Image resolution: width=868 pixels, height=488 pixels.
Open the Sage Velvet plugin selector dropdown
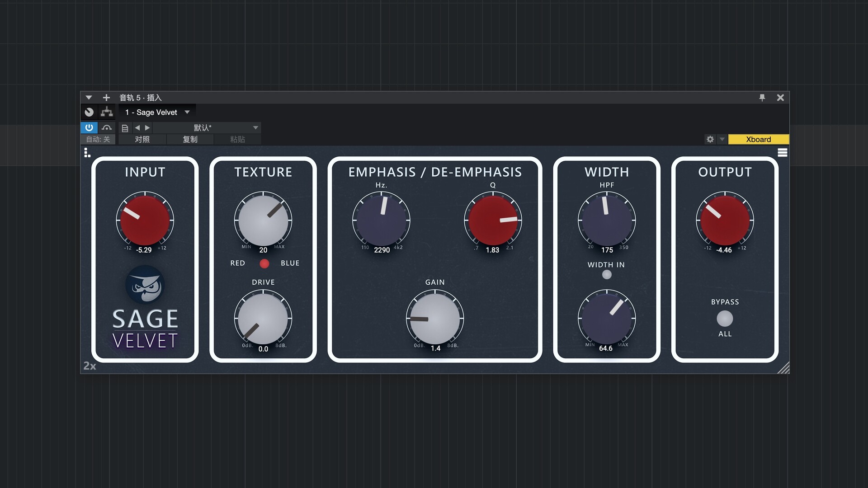pos(187,112)
